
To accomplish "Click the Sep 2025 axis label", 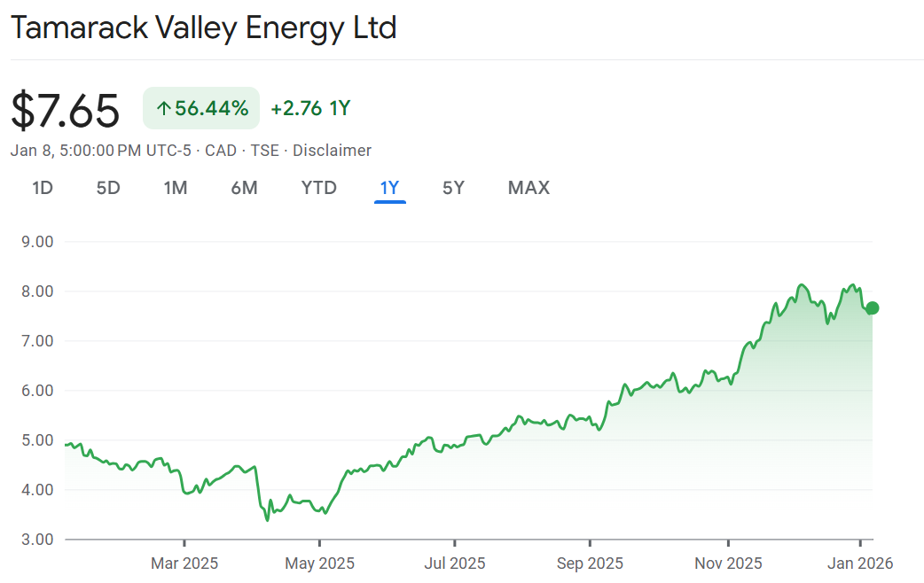I will click(590, 563).
